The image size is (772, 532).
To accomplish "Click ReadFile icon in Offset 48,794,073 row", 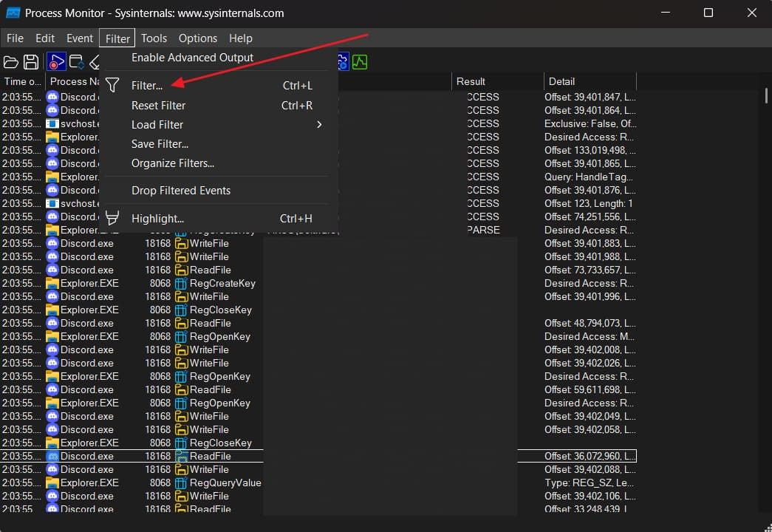I will [181, 323].
